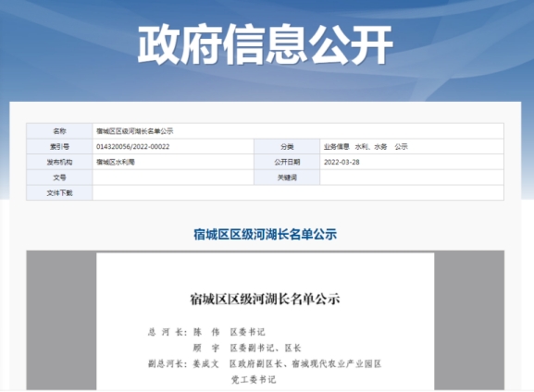The image size is (534, 392).
Task: Click the 总河长 line in the document
Action: [206, 332]
